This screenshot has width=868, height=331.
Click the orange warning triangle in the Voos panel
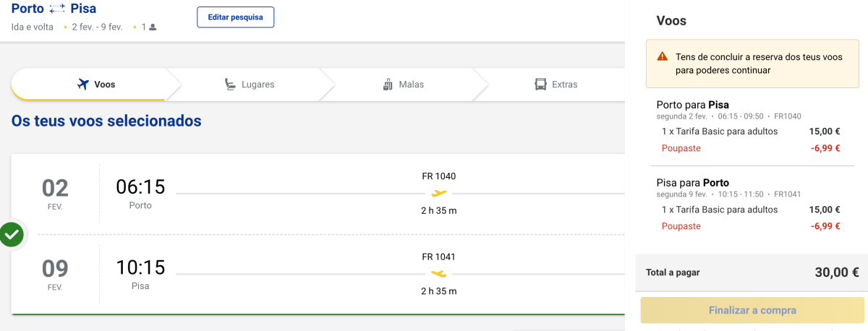662,56
